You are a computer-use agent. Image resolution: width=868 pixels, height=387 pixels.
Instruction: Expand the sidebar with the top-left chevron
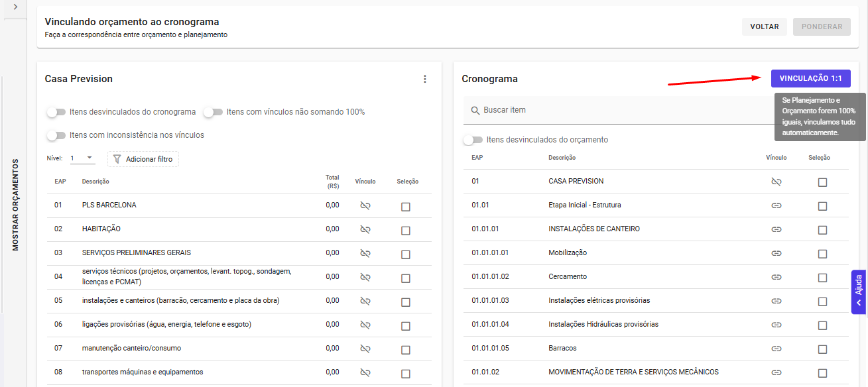point(15,7)
